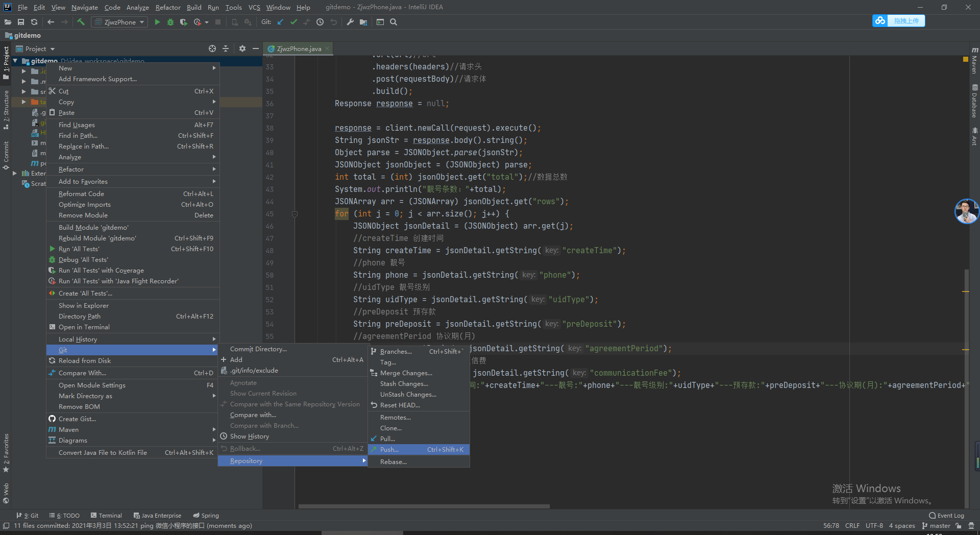Click the CRLF line separator indicator

click(852, 526)
